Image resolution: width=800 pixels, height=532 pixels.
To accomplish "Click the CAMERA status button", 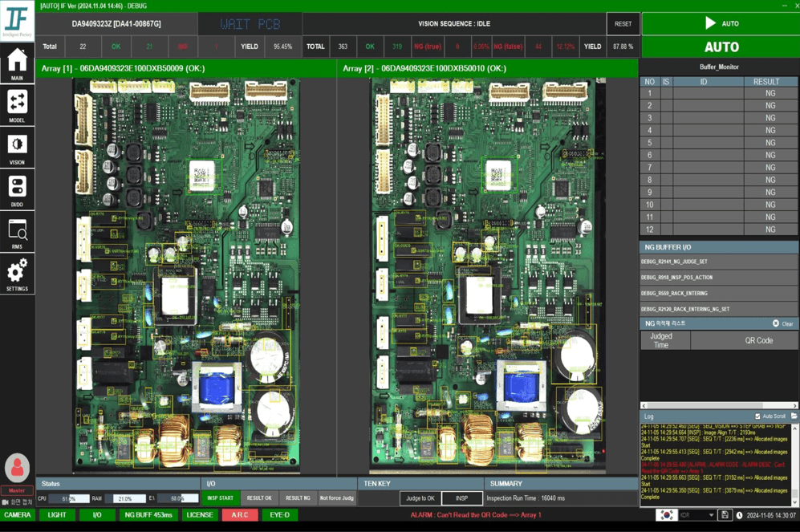I will click(18, 515).
